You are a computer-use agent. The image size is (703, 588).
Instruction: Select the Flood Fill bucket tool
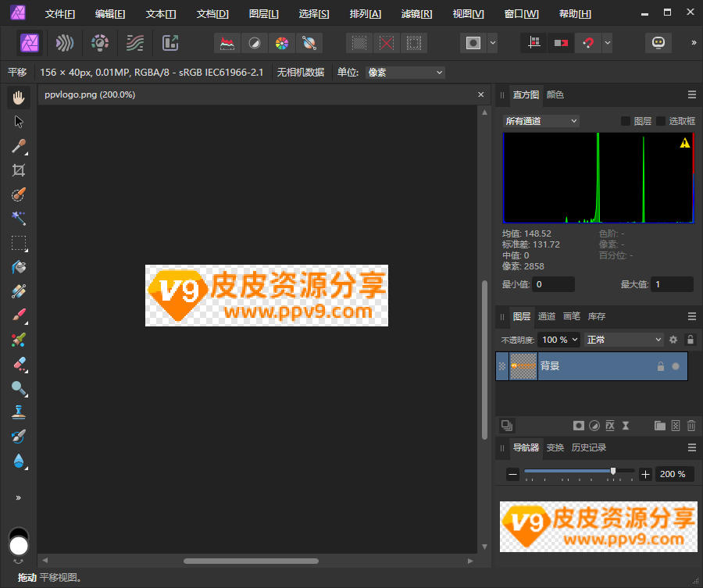[19, 267]
